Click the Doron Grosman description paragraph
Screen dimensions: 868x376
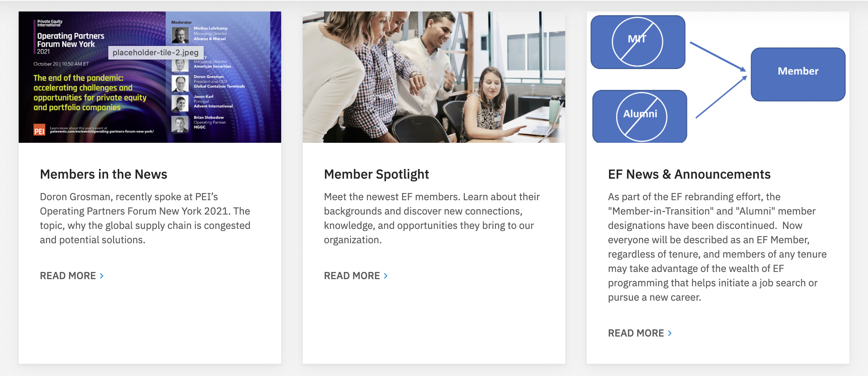click(x=145, y=218)
